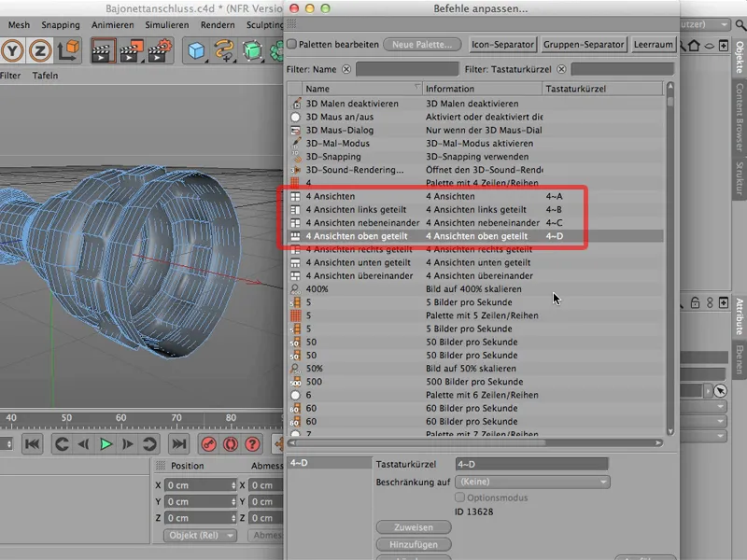Click the Position X value stepper

point(233,485)
